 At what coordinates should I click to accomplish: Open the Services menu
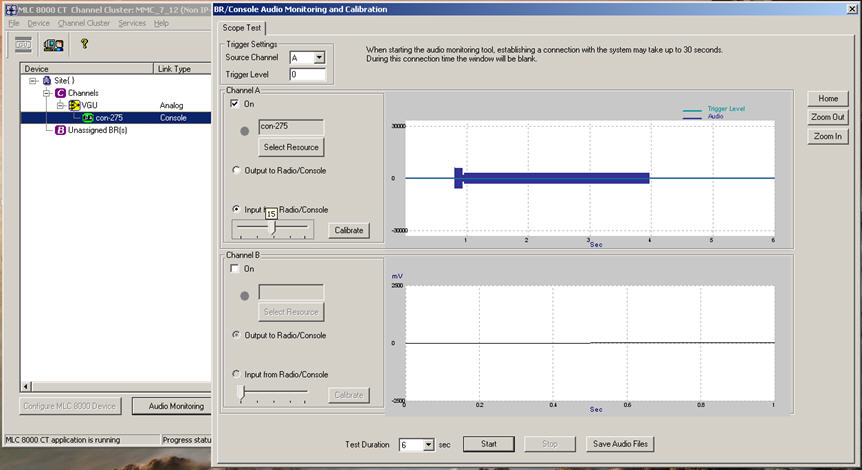click(131, 23)
